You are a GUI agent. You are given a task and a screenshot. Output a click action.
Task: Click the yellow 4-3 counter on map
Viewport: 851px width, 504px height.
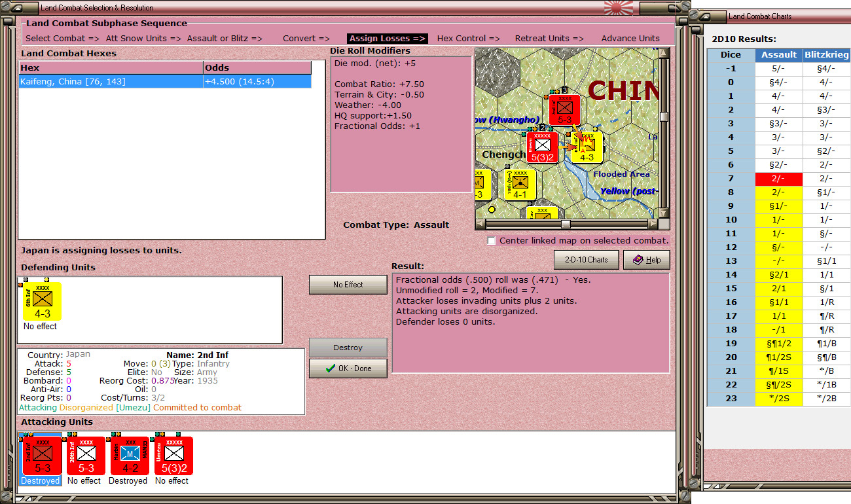point(587,147)
